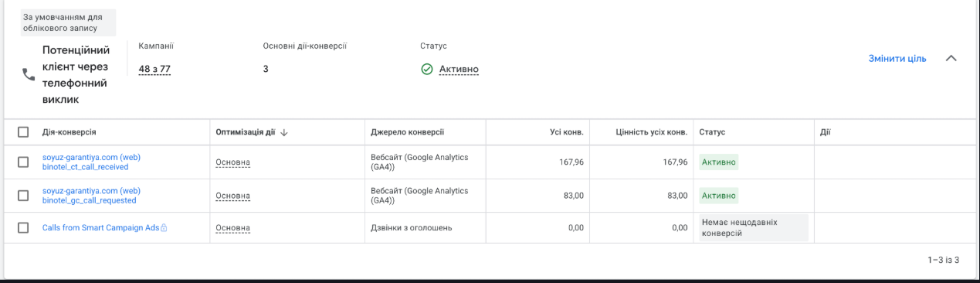Open the binotel_gc_call_requested conversion action
Image resolution: width=980 pixels, height=283 pixels.
coord(91,196)
